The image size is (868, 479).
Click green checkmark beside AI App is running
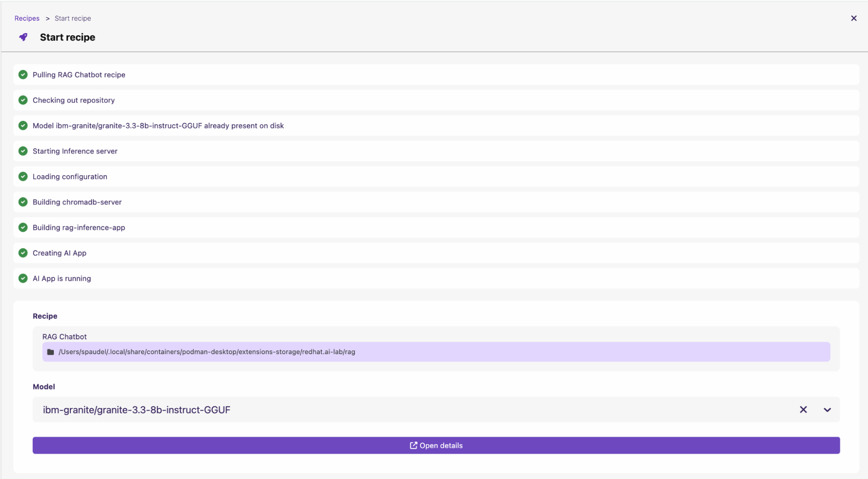click(x=23, y=279)
